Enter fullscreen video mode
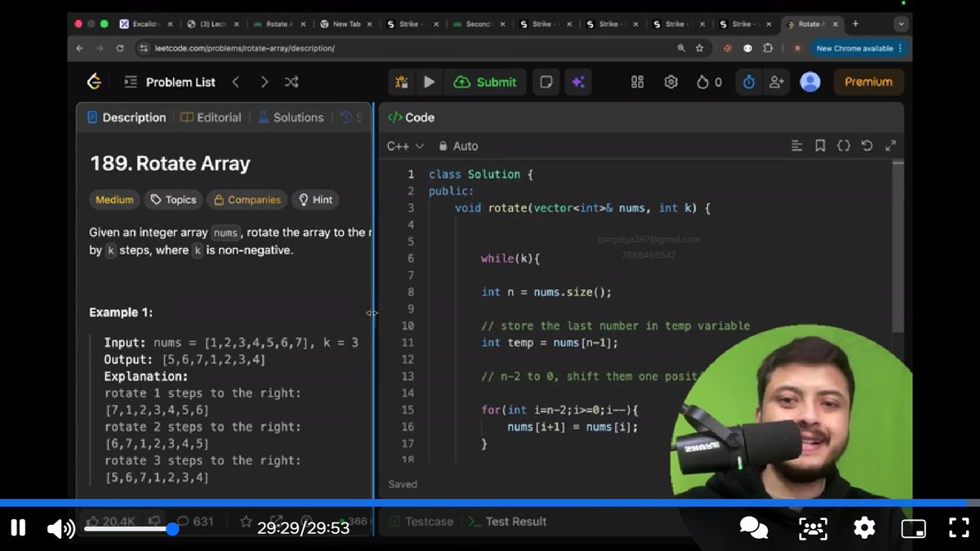Viewport: 980px width, 551px height. [958, 527]
